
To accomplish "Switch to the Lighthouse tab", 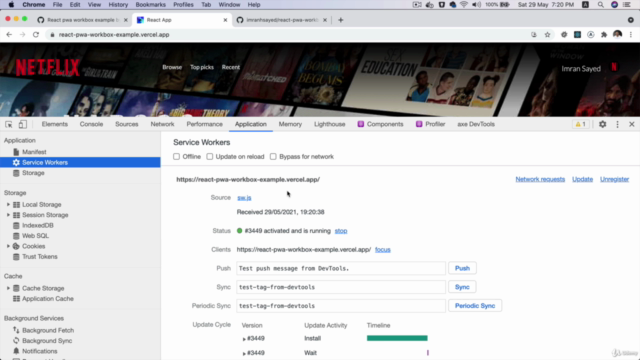I will pos(329,124).
